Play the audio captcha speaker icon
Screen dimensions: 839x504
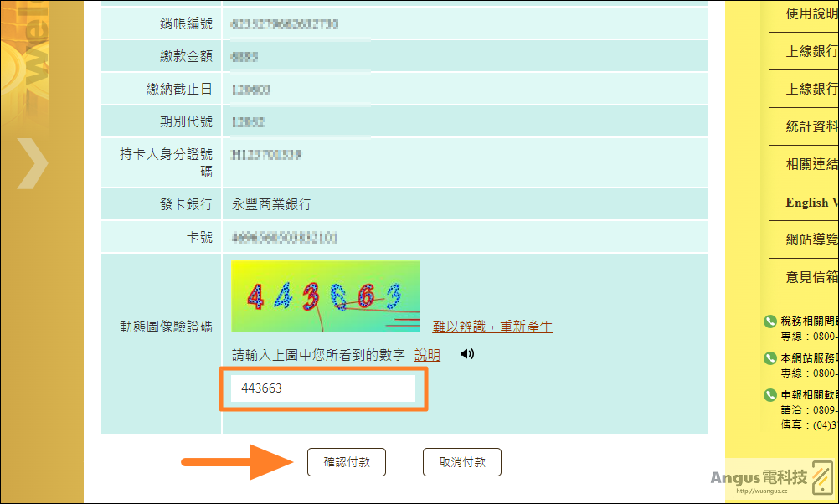(467, 353)
